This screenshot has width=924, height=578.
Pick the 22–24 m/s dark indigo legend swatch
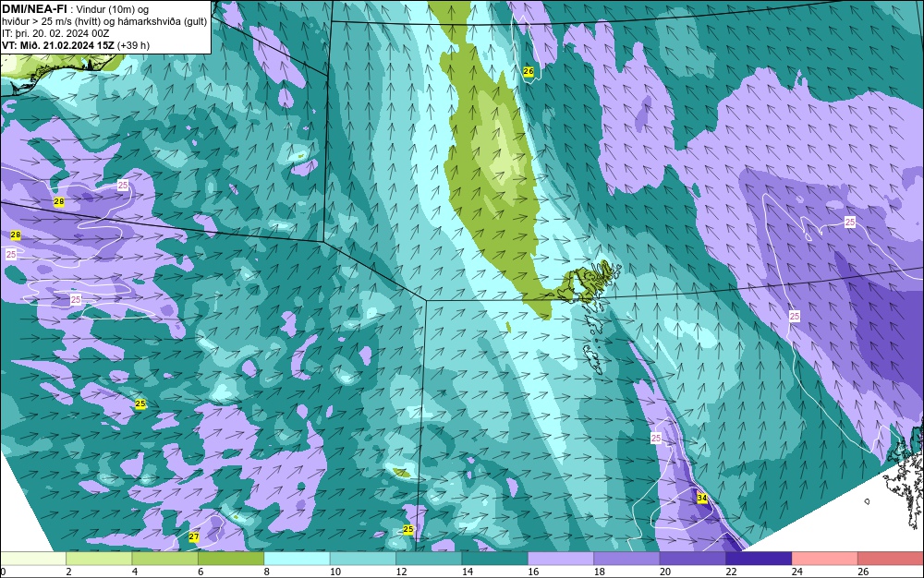759,559
